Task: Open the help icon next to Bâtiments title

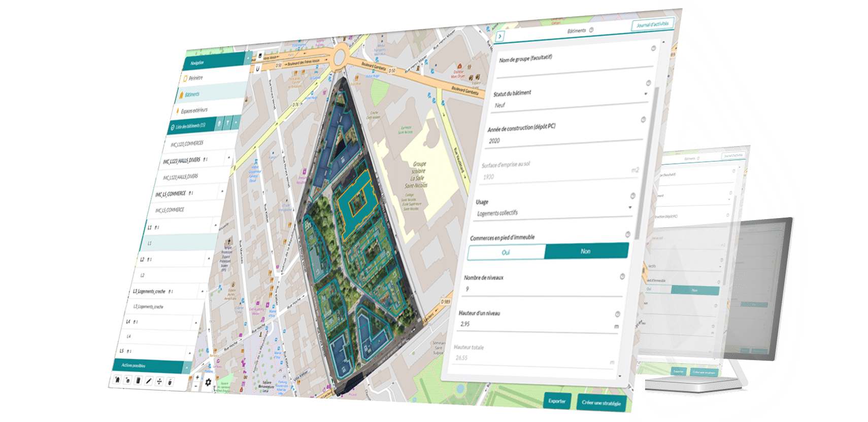Action: tap(591, 30)
